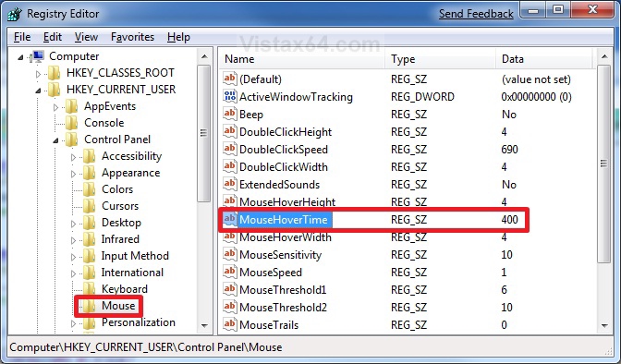Viewport: 621px width, 364px height.
Task: Click the ActiveWindowTracking DWORD value icon
Action: (230, 96)
